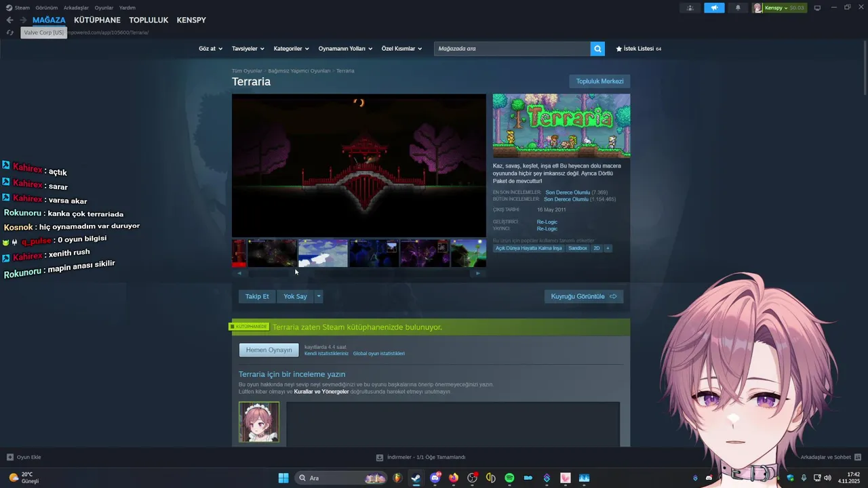Expand the Oynamanın Yolları dropdown

(x=345, y=49)
